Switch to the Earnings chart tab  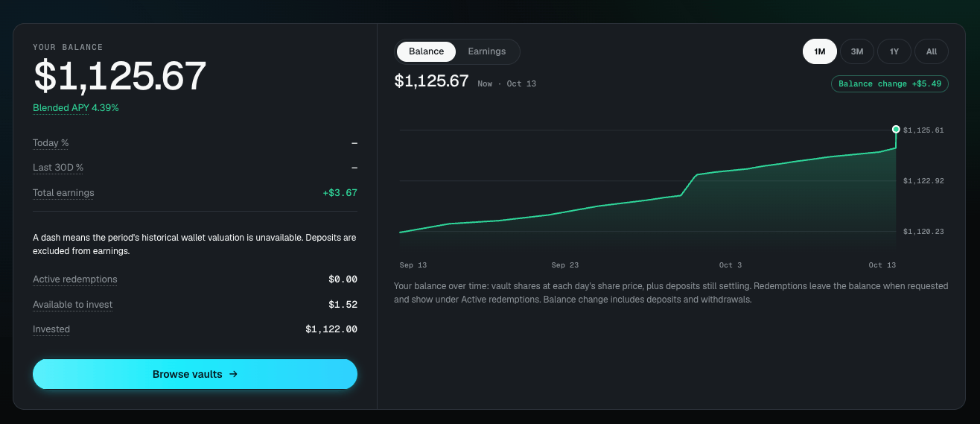coord(487,51)
